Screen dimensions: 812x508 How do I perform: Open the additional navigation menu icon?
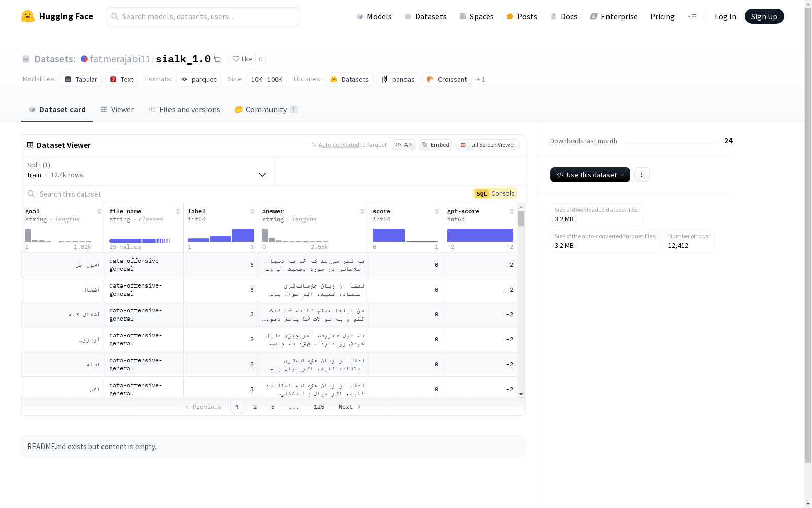tap(692, 16)
